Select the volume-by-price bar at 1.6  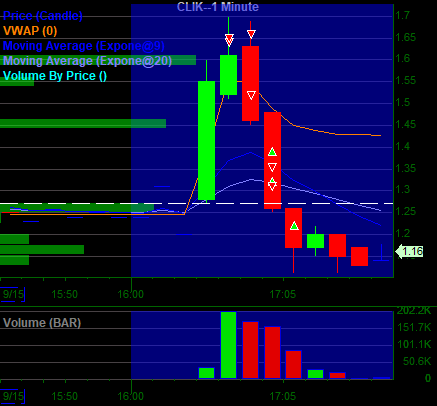(98, 60)
